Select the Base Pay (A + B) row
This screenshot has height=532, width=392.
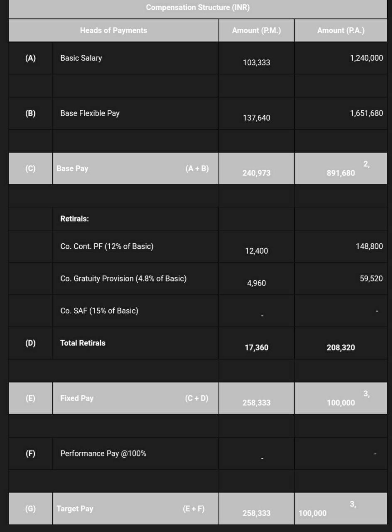pos(198,168)
